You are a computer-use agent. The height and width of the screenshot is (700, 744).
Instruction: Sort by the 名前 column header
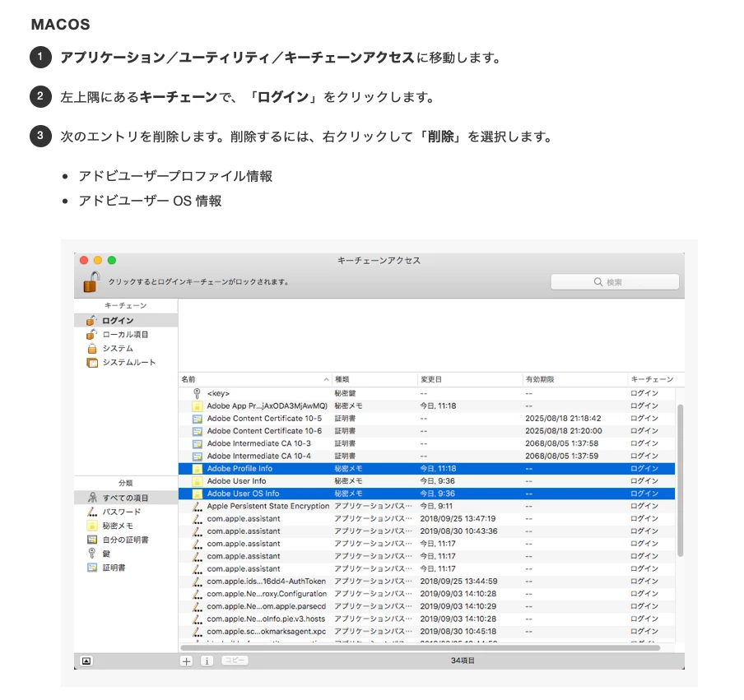255,379
